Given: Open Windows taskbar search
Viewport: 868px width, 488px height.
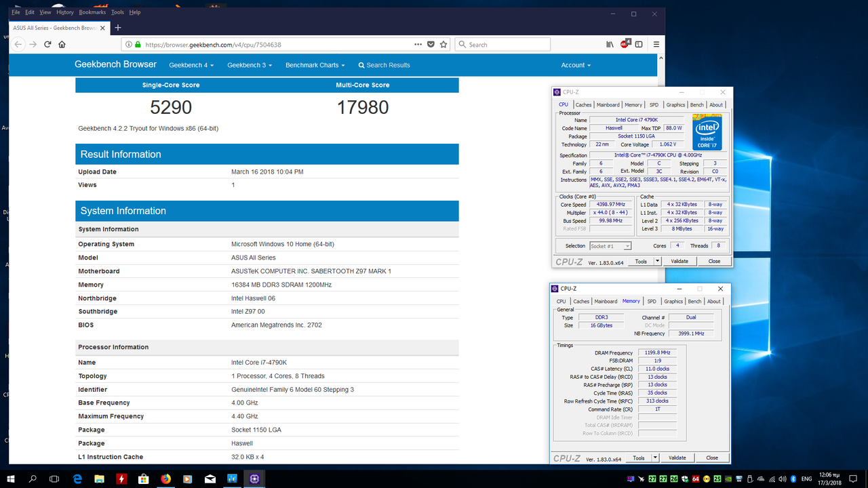Looking at the screenshot, I should tap(33, 479).
